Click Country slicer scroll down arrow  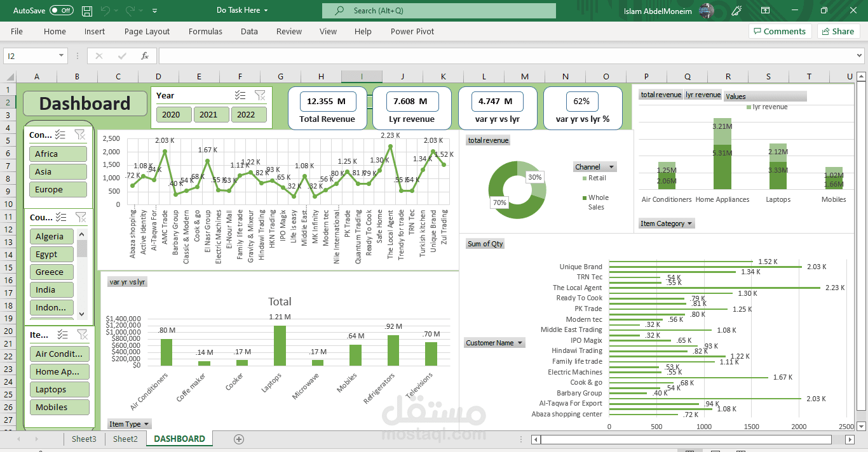pos(82,314)
